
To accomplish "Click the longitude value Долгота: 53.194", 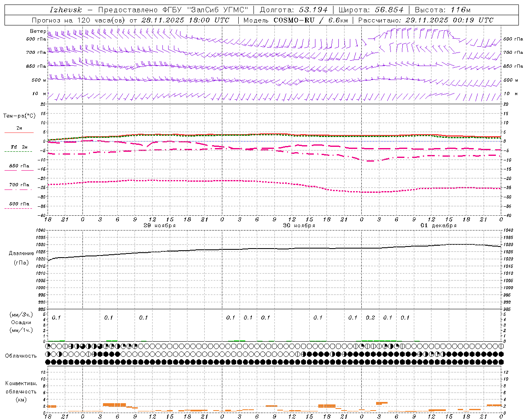I will 294,10.
